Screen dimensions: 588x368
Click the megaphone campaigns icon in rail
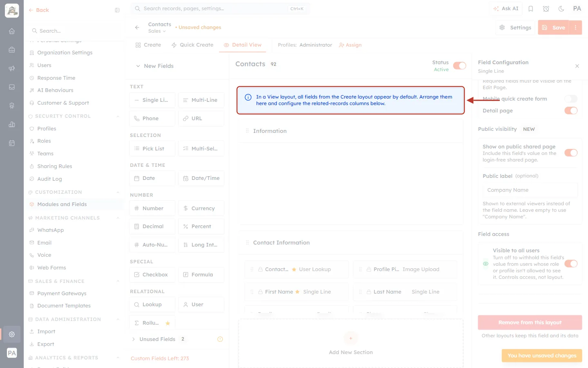tap(12, 68)
